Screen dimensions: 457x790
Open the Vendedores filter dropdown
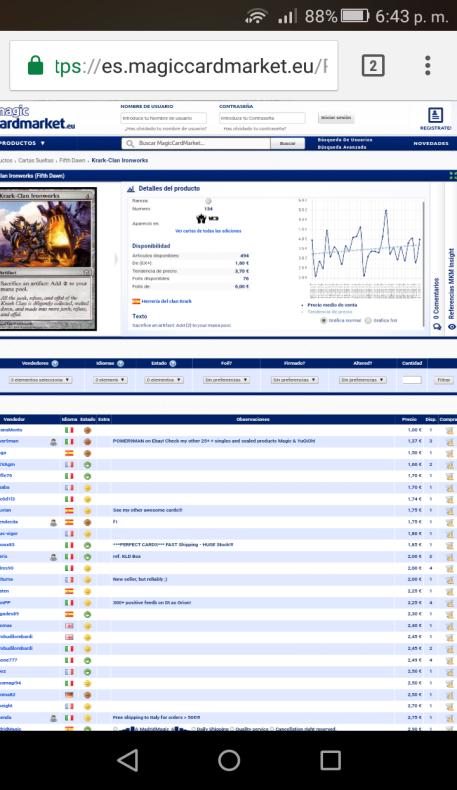coord(40,380)
